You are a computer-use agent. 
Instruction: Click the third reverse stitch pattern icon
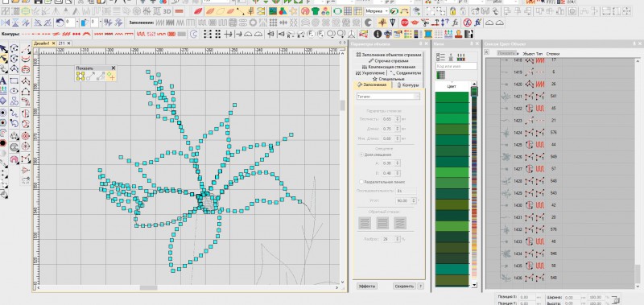click(x=400, y=223)
